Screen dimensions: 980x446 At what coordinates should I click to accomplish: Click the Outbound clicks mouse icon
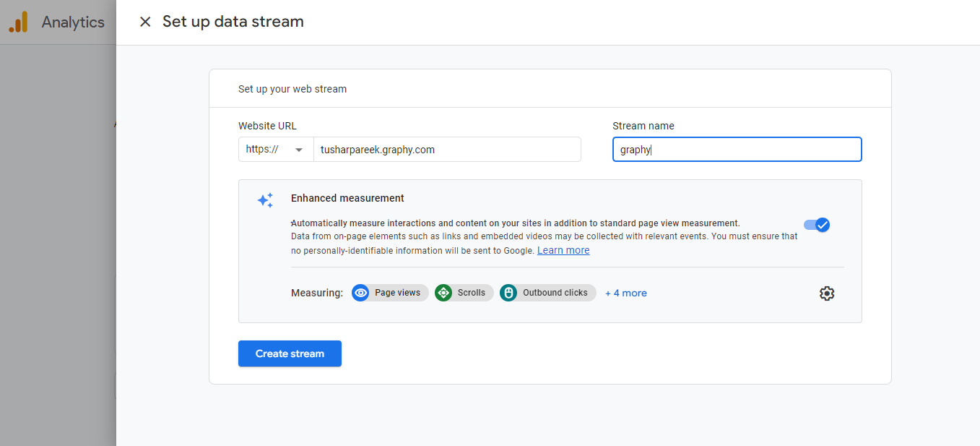(x=508, y=293)
